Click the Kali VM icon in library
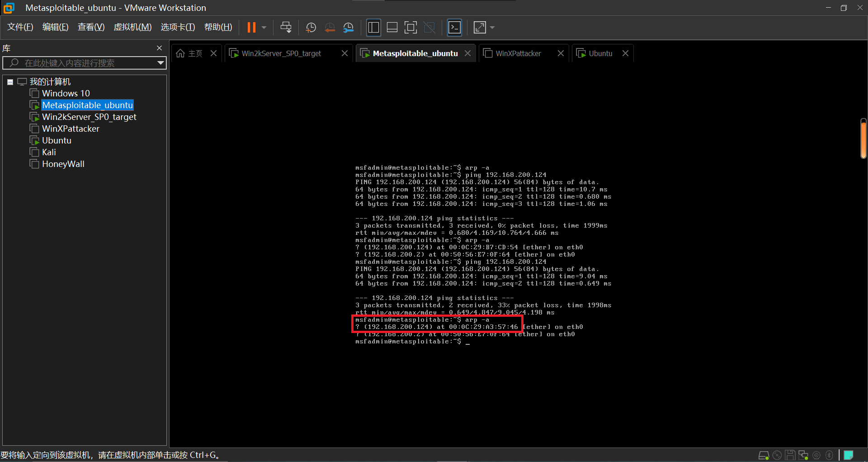 34,152
